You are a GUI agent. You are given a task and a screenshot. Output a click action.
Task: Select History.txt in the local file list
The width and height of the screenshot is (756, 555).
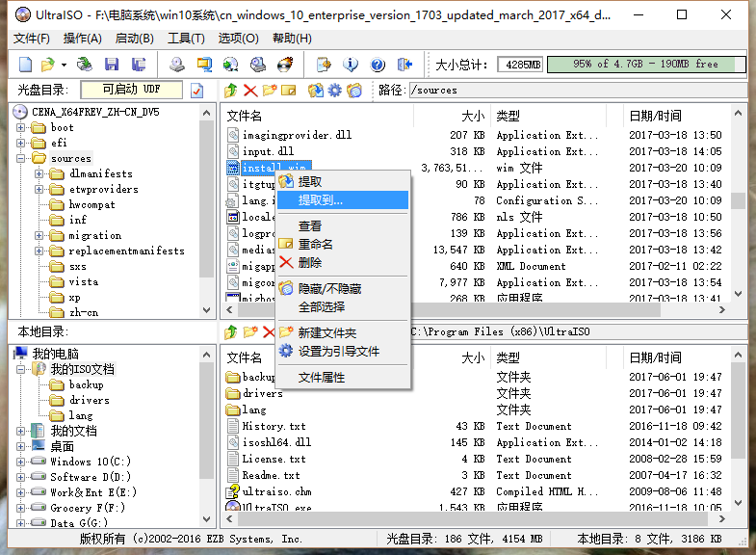click(x=274, y=426)
